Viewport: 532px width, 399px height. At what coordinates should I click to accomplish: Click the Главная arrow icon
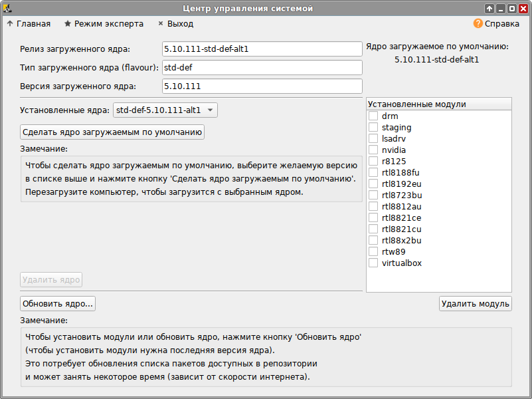coord(10,23)
